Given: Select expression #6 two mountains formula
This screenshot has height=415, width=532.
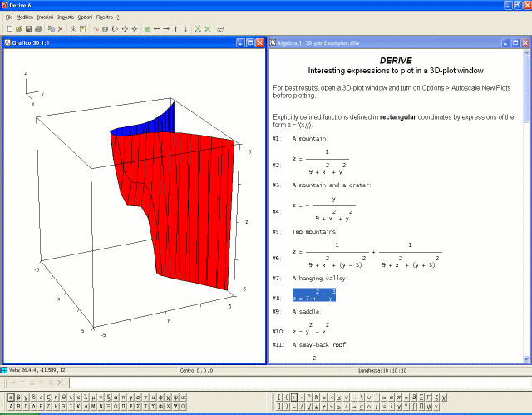Looking at the screenshot, I should click(x=367, y=255).
